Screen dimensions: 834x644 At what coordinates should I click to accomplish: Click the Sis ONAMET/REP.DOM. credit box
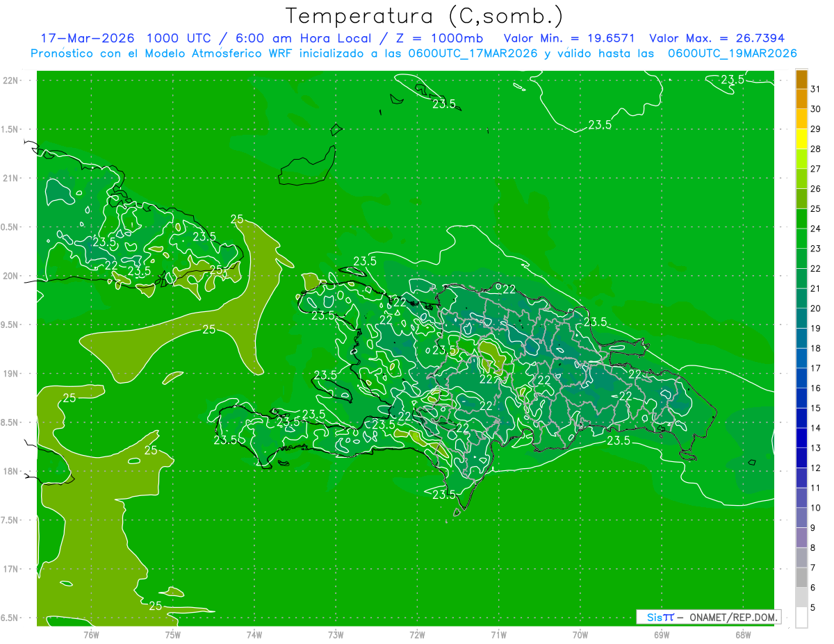[708, 617]
